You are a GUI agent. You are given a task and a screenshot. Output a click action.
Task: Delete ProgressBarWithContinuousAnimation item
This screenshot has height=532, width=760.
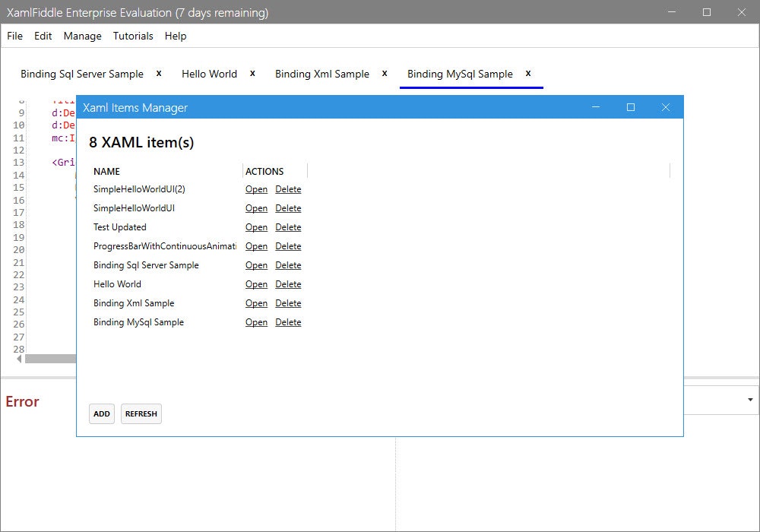pyautogui.click(x=288, y=246)
